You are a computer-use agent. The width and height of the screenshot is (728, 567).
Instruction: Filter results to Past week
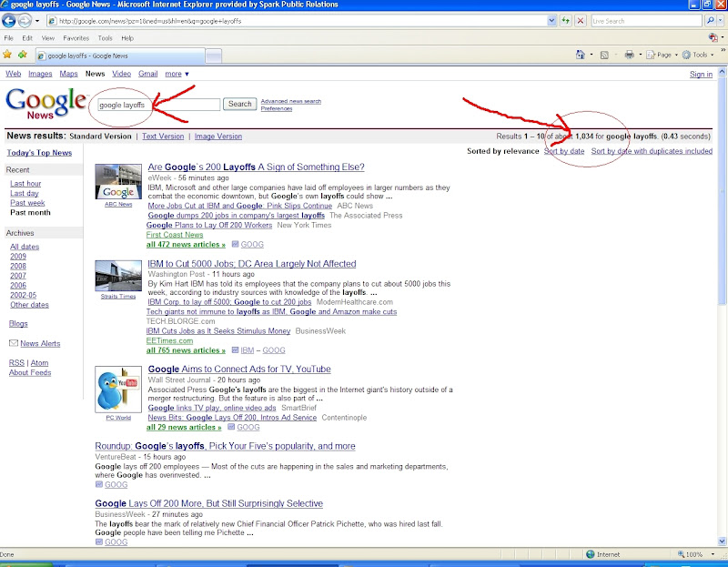click(x=27, y=203)
